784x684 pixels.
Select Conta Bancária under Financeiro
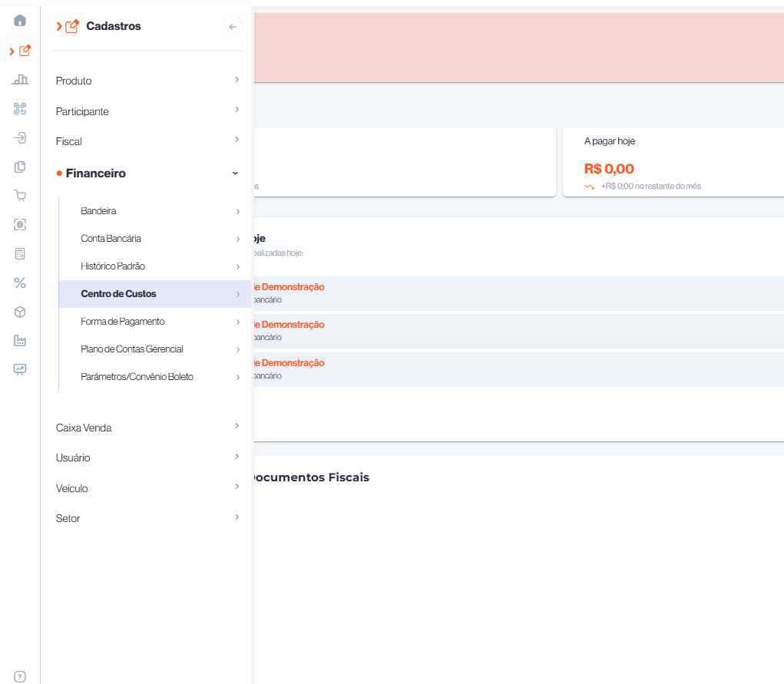(154, 239)
